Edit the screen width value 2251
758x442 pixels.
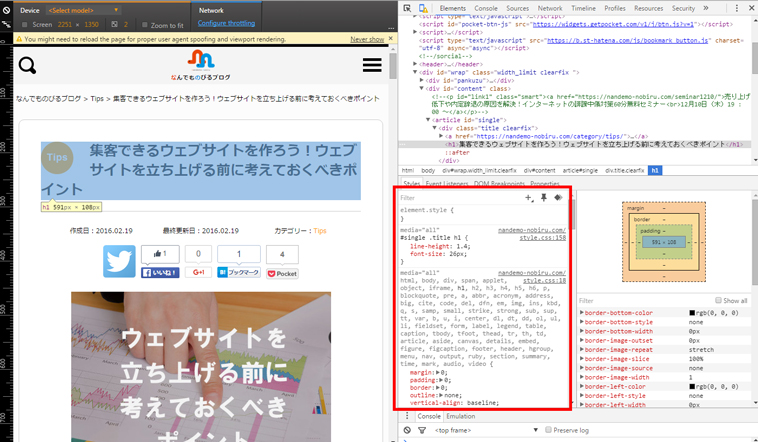(64, 25)
